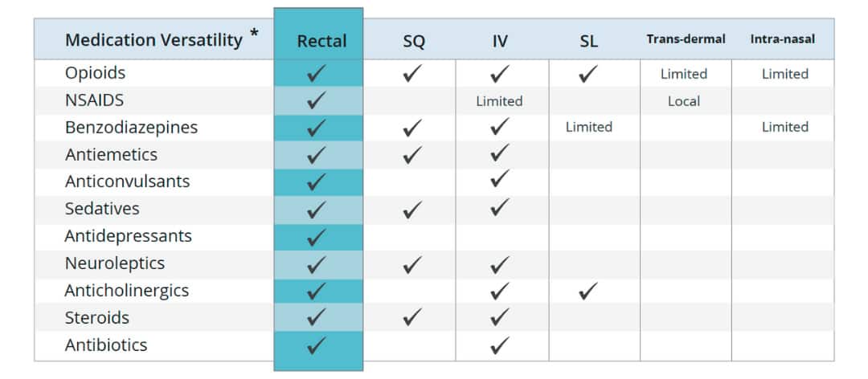The width and height of the screenshot is (868, 379).
Task: Click the Sedatives Rectal checkmark
Action: [317, 209]
